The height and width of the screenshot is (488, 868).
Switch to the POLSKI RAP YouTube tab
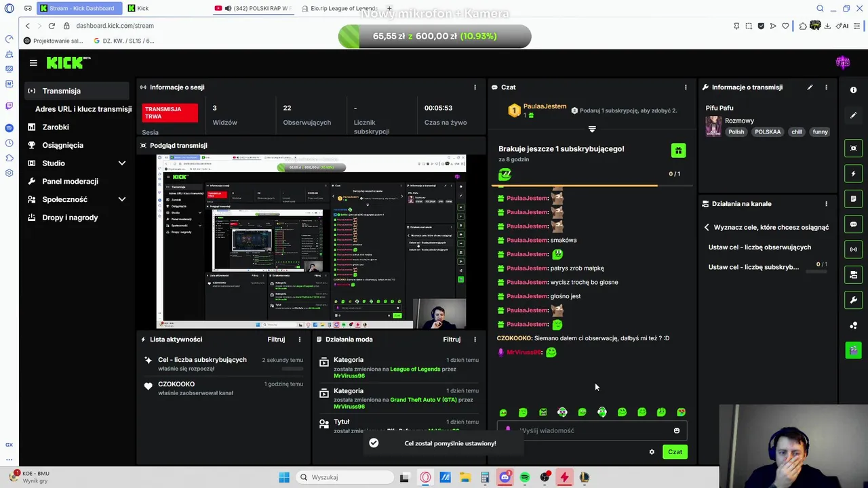click(252, 8)
